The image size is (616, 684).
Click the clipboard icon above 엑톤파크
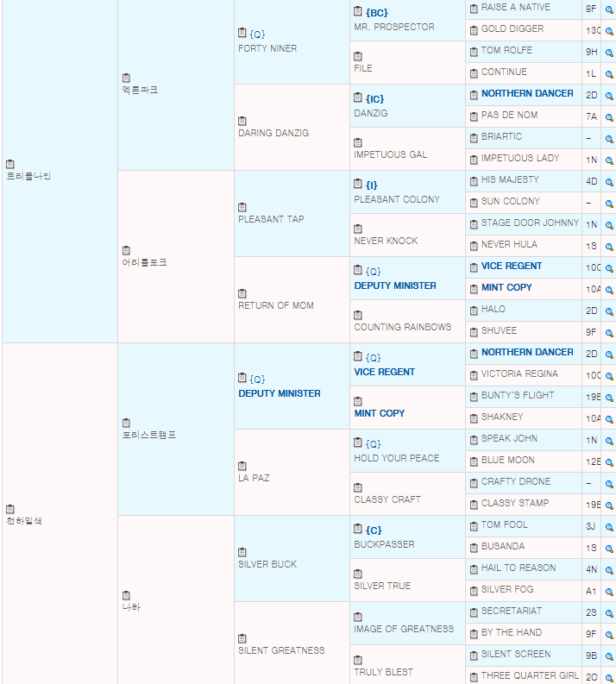(x=126, y=78)
